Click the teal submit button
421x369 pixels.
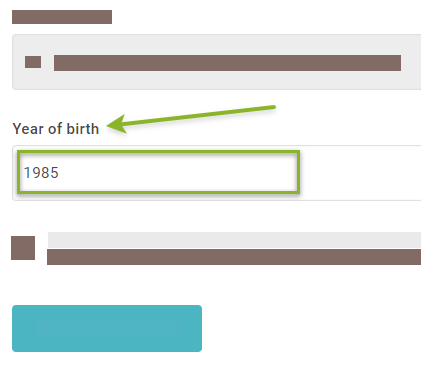click(x=107, y=328)
